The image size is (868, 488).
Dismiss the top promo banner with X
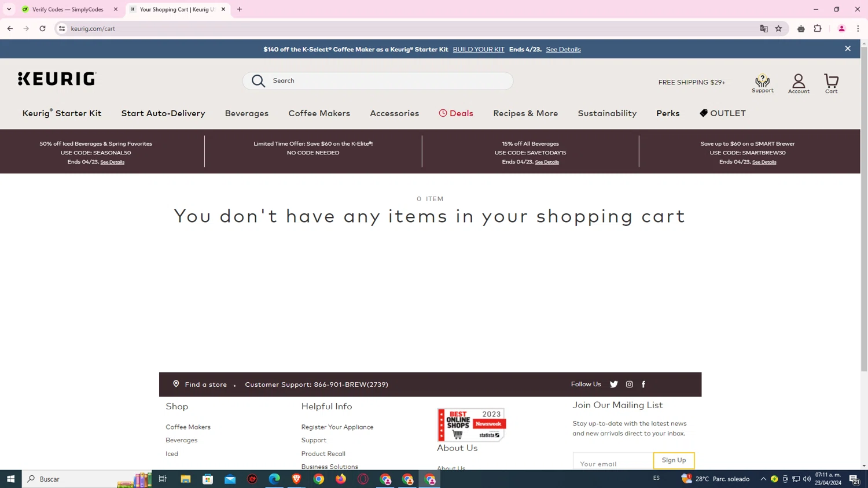tap(848, 49)
